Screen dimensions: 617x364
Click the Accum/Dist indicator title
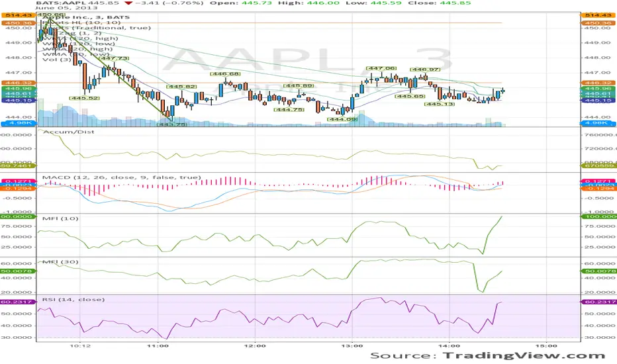(68, 132)
